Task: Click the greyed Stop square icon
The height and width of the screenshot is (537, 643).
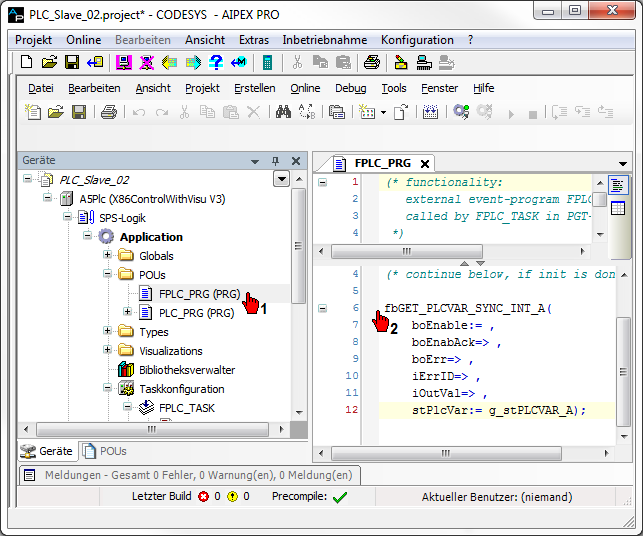Action: click(x=533, y=114)
